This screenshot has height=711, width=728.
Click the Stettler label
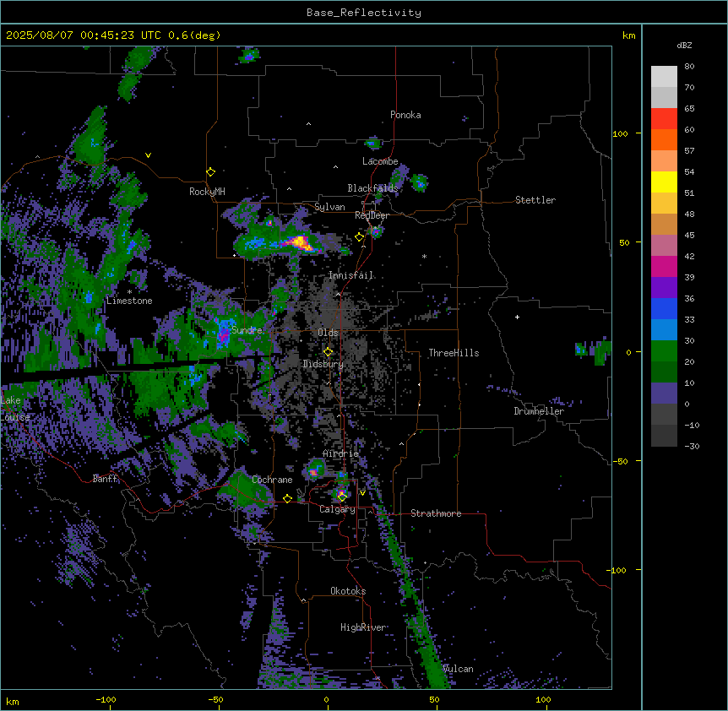pyautogui.click(x=535, y=200)
